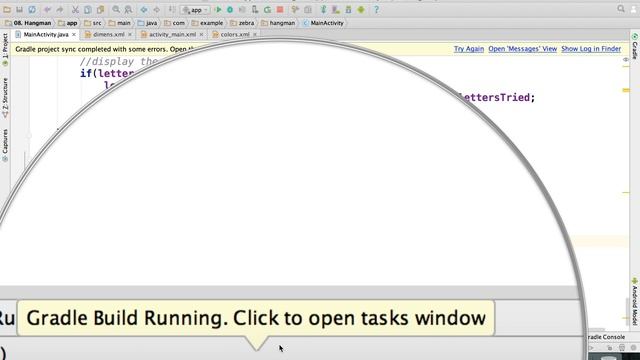This screenshot has width=640, height=360.
Task: Click the lettersTried code text
Action: click(494, 98)
